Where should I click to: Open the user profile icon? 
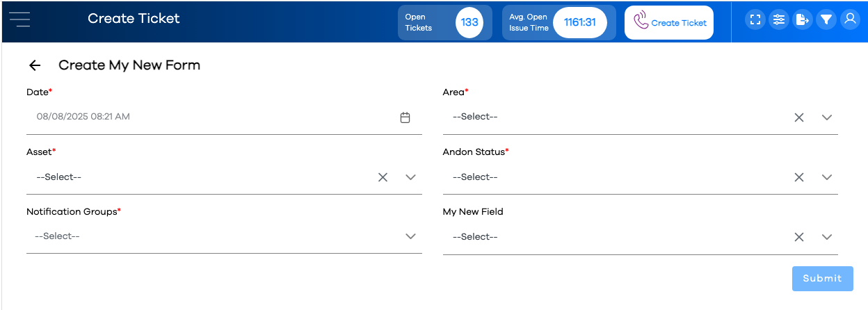pyautogui.click(x=849, y=19)
